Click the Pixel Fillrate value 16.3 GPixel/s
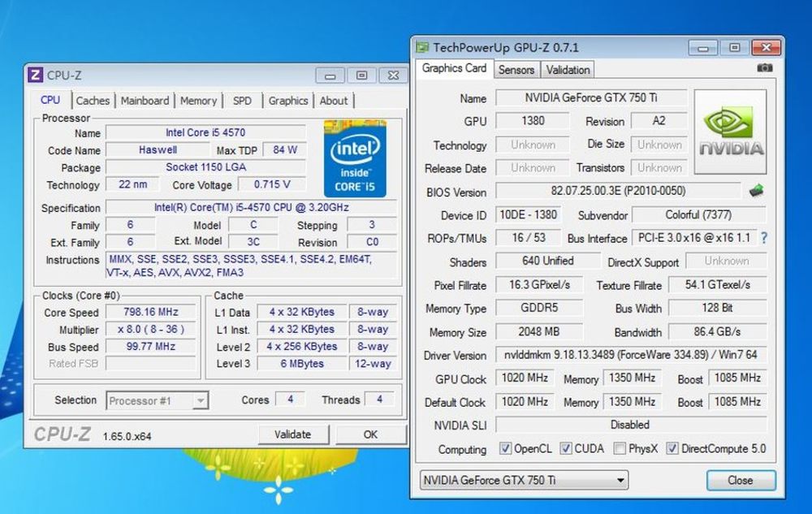The width and height of the screenshot is (812, 514). click(539, 284)
